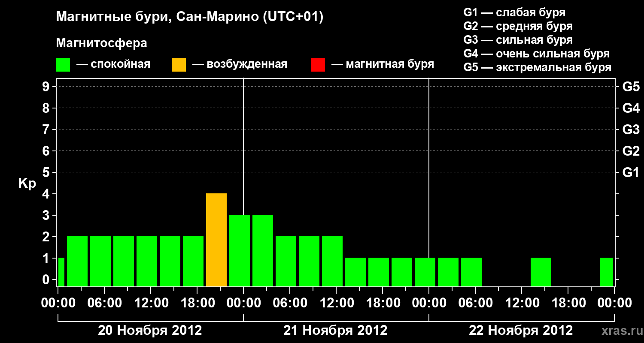Click the '— магнитная буря' legend label
The image size is (644, 343).
pyautogui.click(x=383, y=64)
